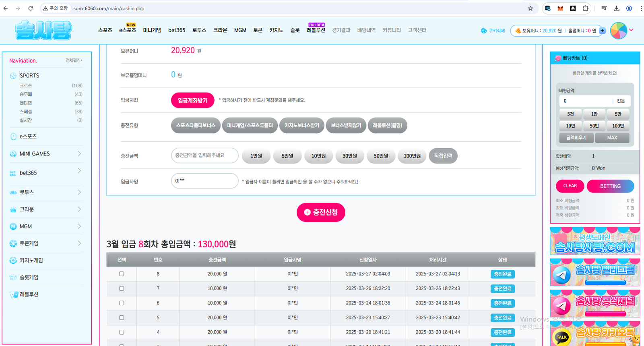Viewport: 644px width, 346px height.
Task: Click the 충전금액 amount input field
Action: tap(204, 155)
